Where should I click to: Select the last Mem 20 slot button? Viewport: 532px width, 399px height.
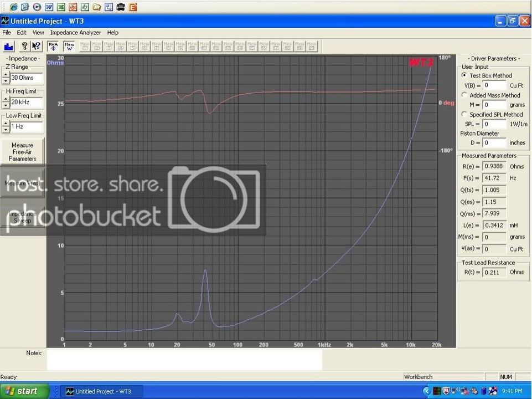[x=312, y=46]
